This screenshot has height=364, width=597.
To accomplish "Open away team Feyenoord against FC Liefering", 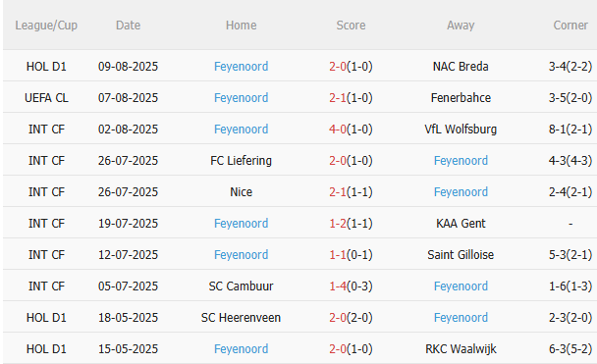I will pos(461,161).
